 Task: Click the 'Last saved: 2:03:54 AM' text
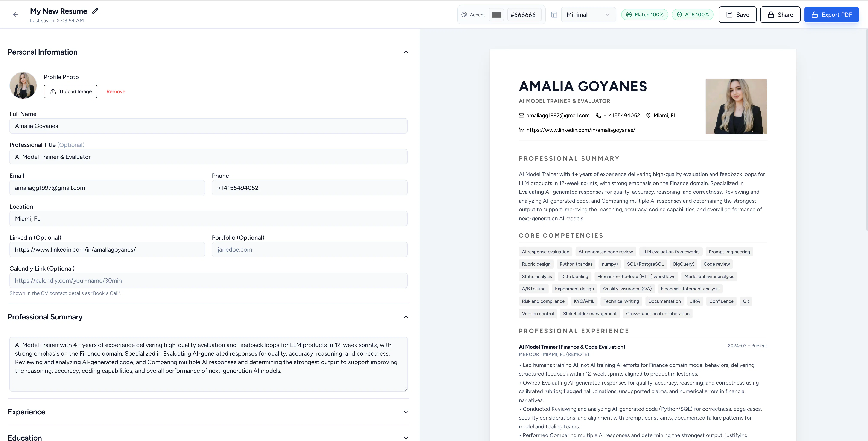tap(57, 21)
